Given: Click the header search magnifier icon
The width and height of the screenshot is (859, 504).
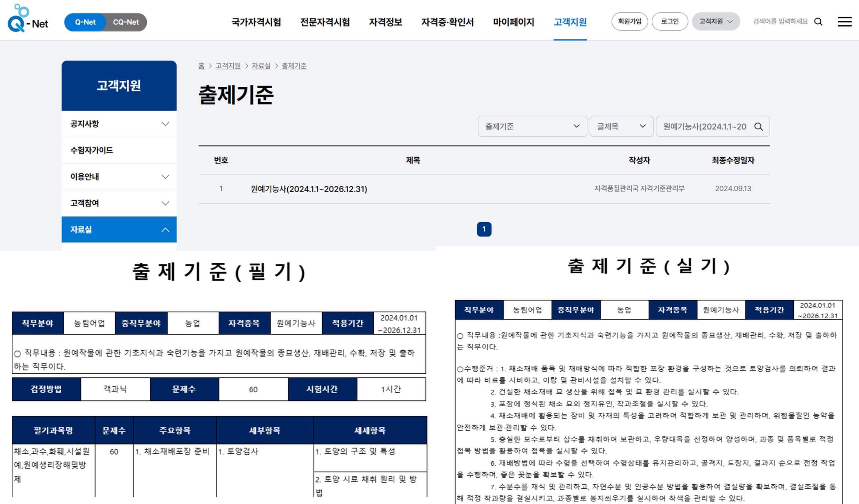Looking at the screenshot, I should pyautogui.click(x=818, y=22).
